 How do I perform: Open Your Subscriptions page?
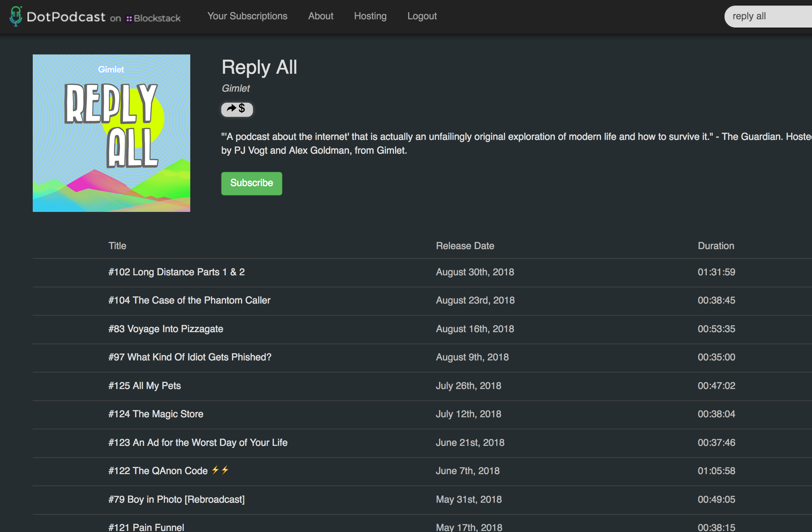(x=247, y=16)
